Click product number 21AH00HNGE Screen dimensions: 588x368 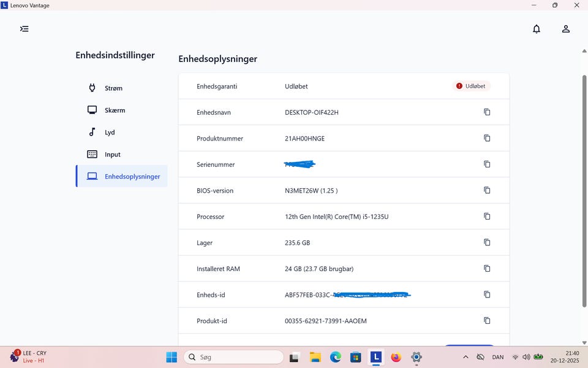point(304,138)
